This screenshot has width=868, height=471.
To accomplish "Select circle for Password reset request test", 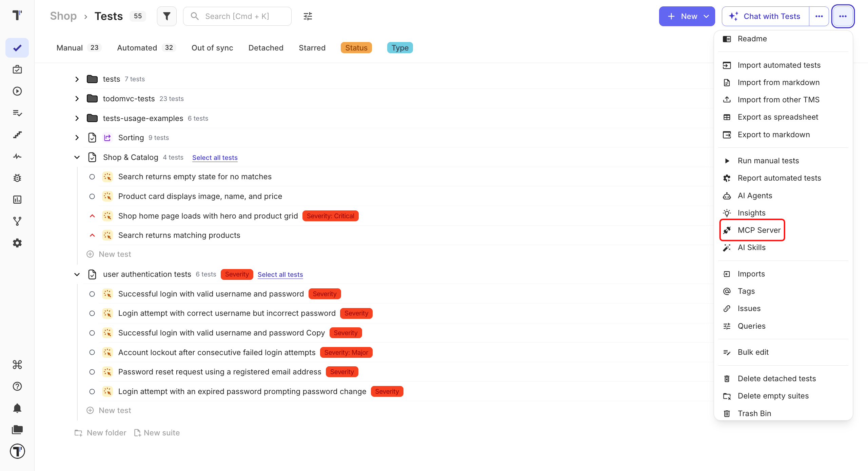I will (92, 372).
